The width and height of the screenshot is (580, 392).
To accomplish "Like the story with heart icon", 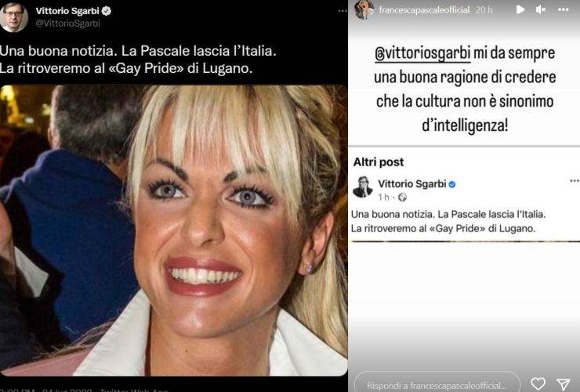I will (x=538, y=383).
